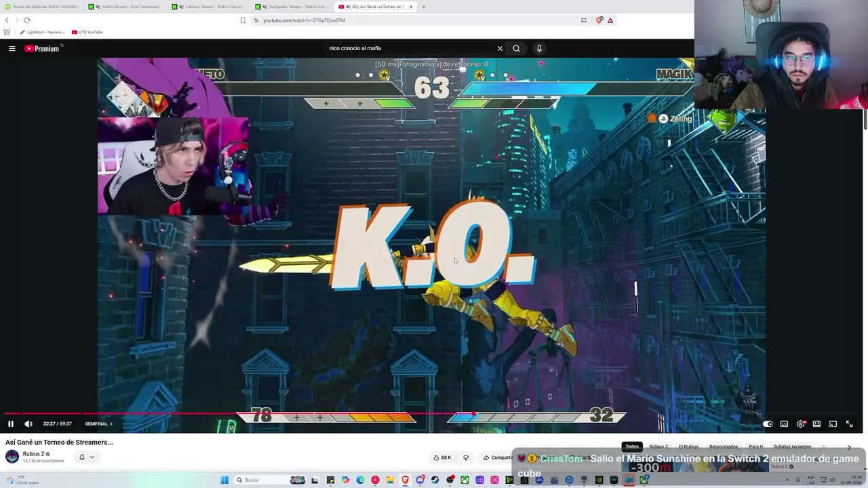Clear the YouTube search query
Image resolution: width=868 pixels, height=488 pixels.
pyautogui.click(x=500, y=48)
